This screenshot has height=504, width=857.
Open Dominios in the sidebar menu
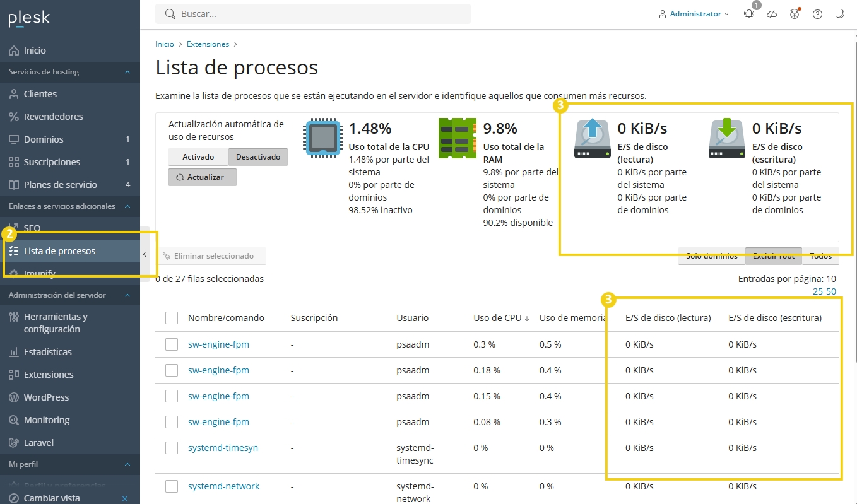click(44, 139)
